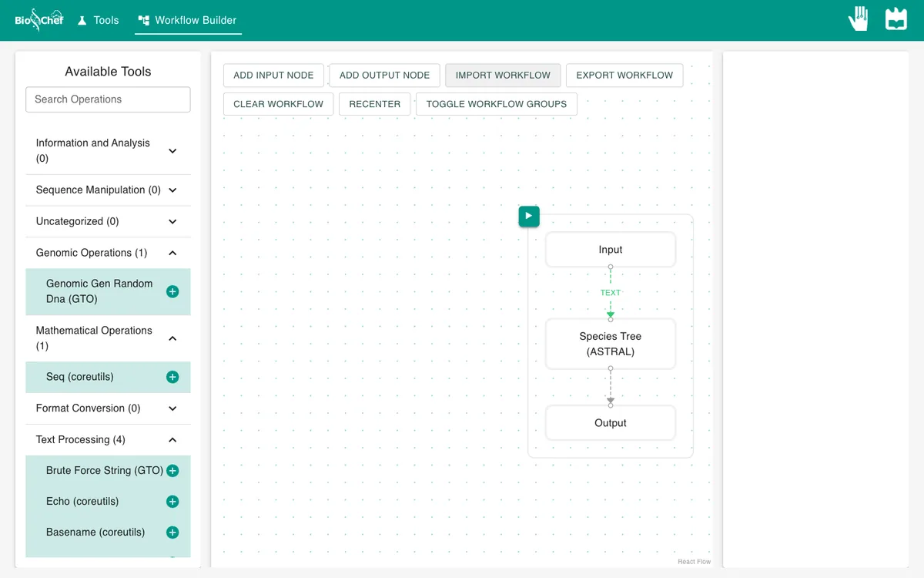Click the Workflow Builder diagram icon
This screenshot has width=924, height=578.
144,21
